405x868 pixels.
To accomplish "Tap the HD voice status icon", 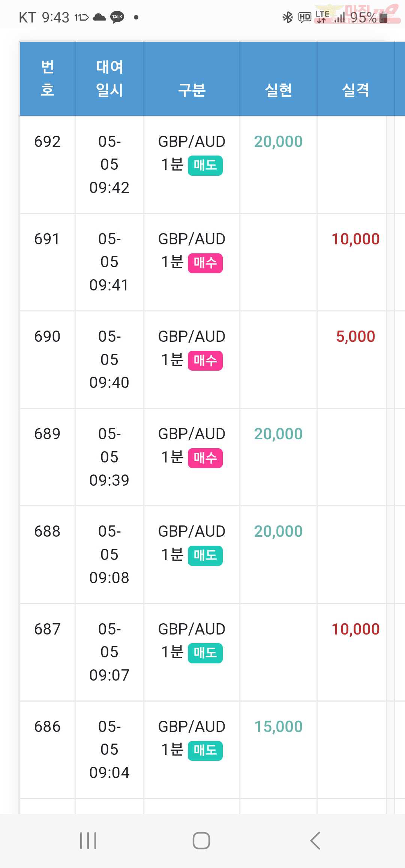I will point(304,17).
